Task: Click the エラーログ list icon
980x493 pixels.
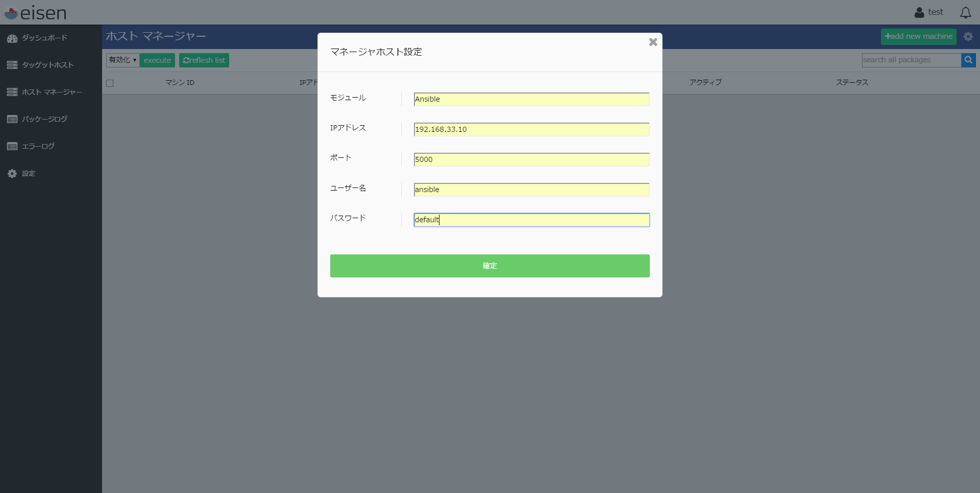Action: 12,146
